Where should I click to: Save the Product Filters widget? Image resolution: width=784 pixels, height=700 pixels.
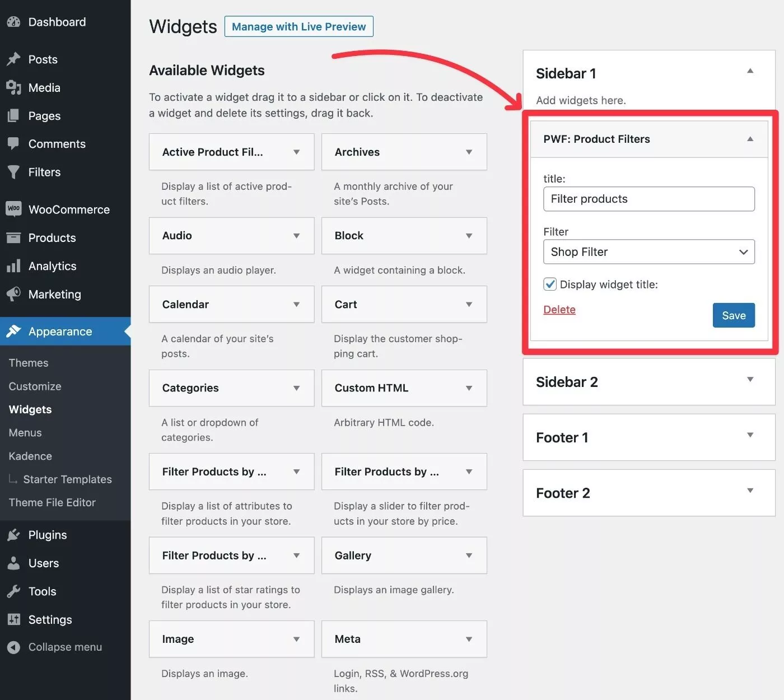pyautogui.click(x=734, y=315)
